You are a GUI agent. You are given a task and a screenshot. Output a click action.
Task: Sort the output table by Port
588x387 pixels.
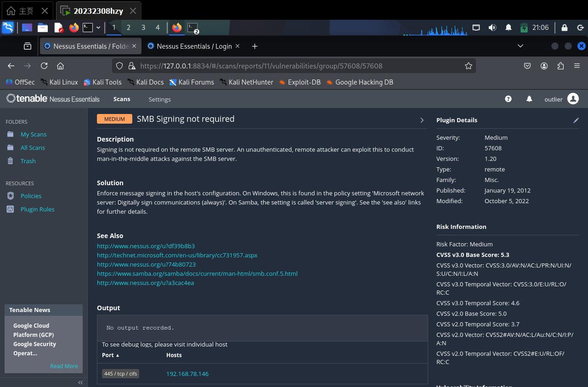point(110,355)
